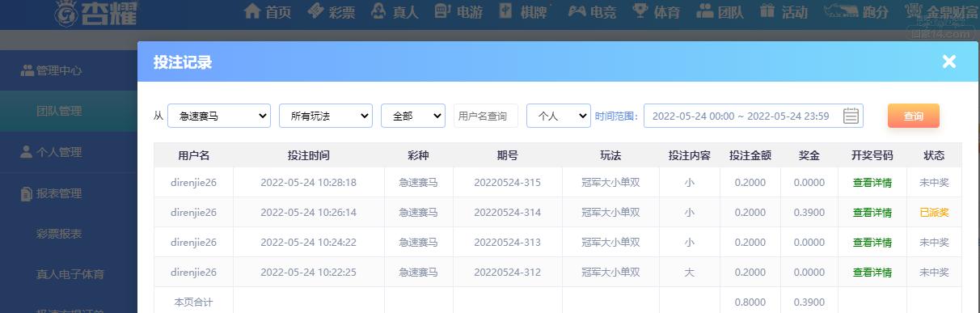Screen dimensions: 980x313
Task: Expand 个人管理 in the sidebar
Action: (68, 152)
